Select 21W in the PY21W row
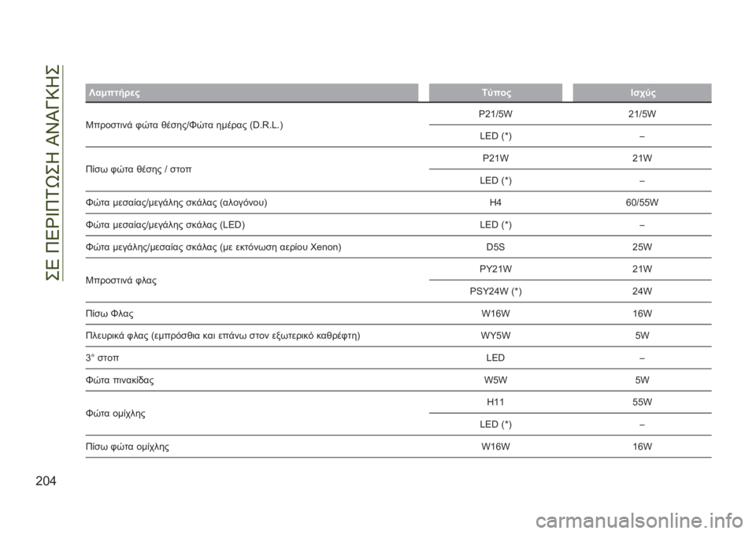Viewport: 756px width, 534px height. pyautogui.click(x=643, y=269)
